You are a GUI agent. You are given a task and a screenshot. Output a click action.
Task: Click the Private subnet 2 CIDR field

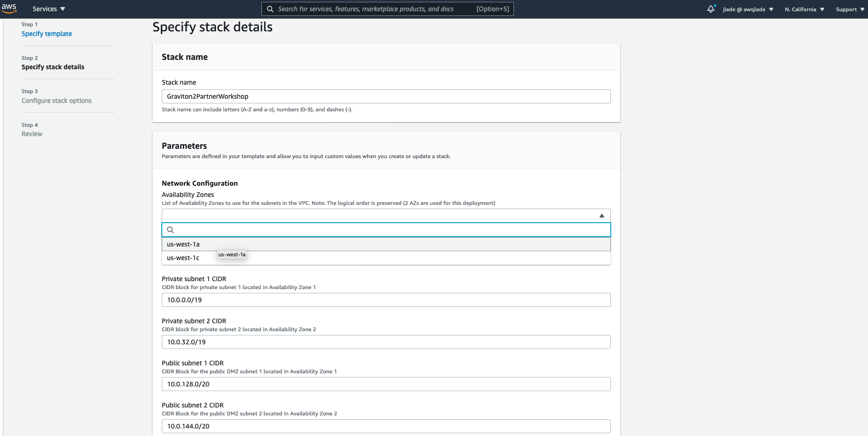point(386,342)
